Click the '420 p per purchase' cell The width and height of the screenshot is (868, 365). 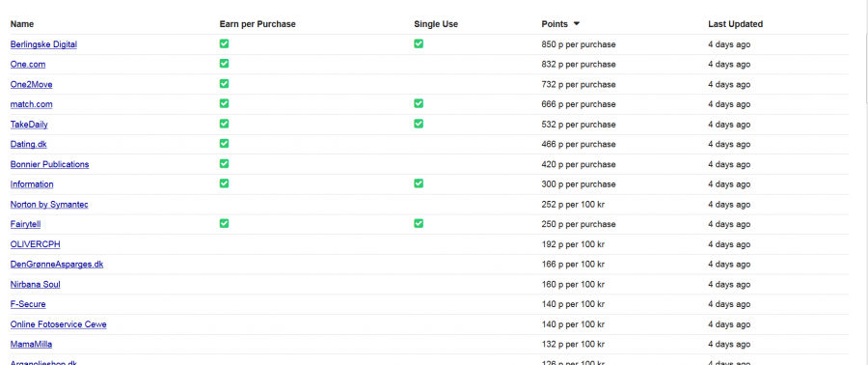click(x=579, y=164)
